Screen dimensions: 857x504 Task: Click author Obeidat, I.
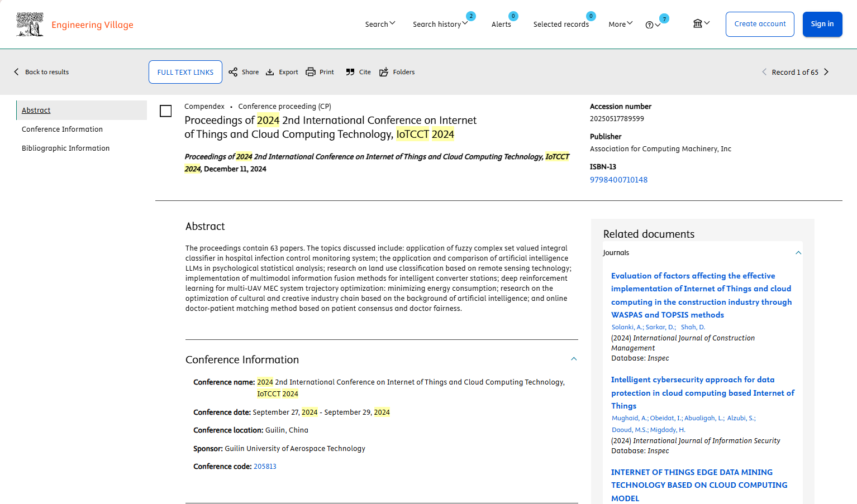click(x=666, y=418)
